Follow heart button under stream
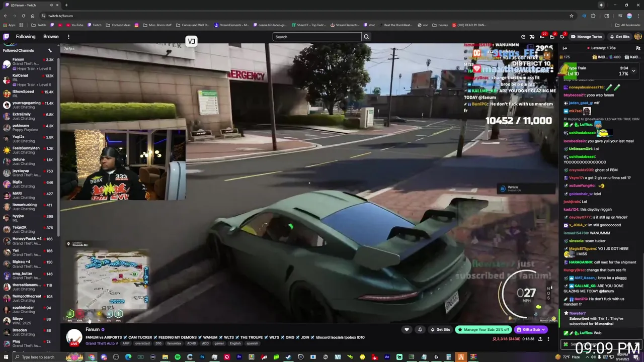 click(407, 330)
